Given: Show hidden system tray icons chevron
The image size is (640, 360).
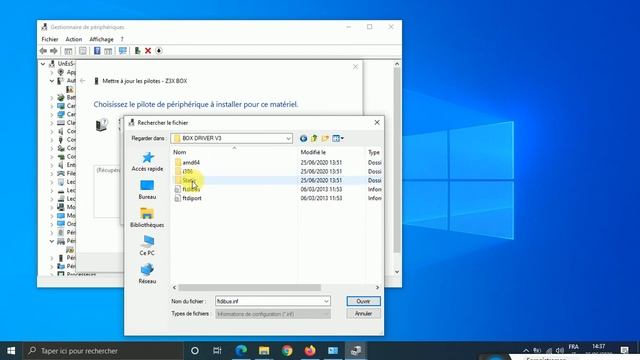Looking at the screenshot, I should pyautogui.click(x=526, y=351).
